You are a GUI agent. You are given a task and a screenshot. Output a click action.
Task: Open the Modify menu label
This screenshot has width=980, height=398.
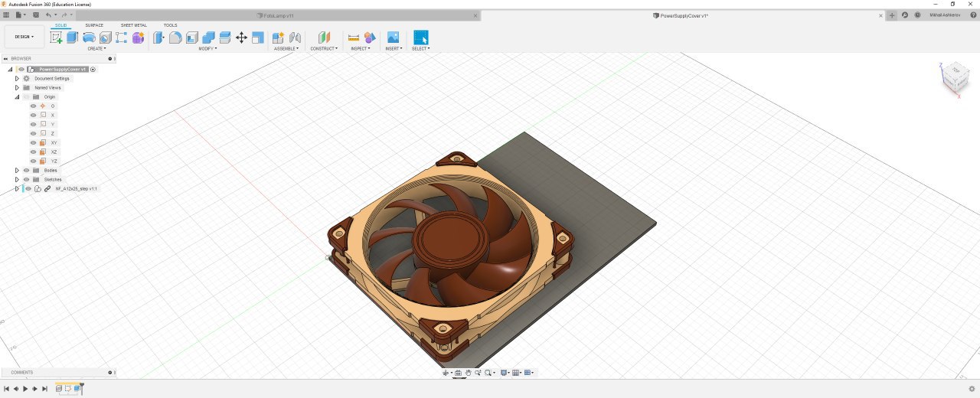pos(207,48)
